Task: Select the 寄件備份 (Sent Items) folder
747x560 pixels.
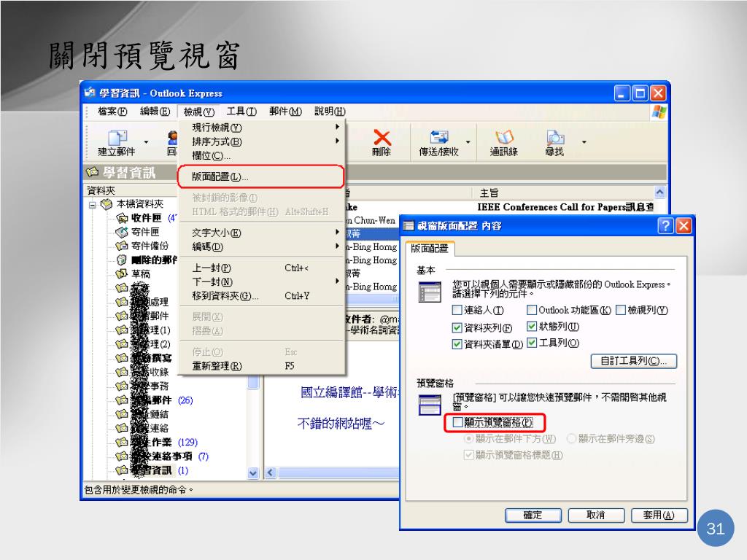Action: pos(150,246)
